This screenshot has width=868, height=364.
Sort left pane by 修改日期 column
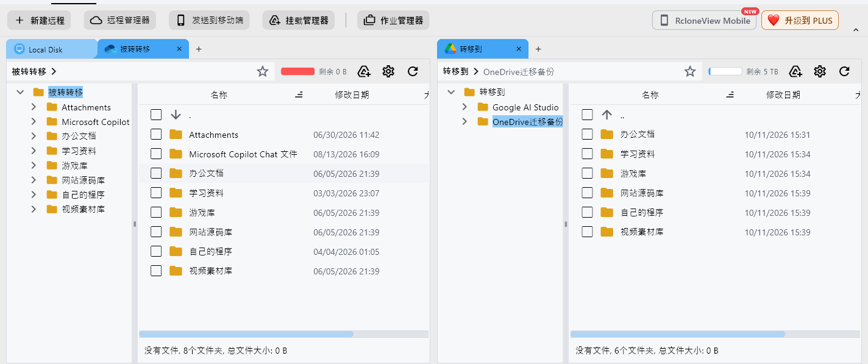[352, 95]
